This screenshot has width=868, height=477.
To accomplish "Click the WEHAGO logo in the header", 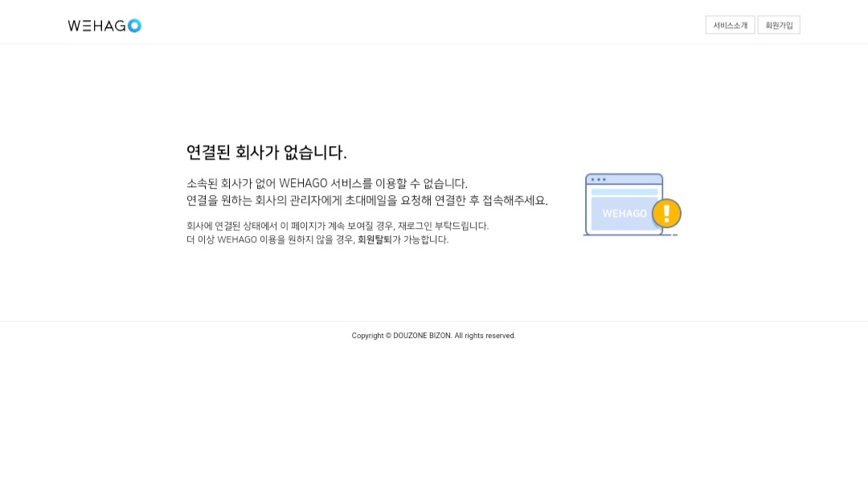I will (104, 26).
